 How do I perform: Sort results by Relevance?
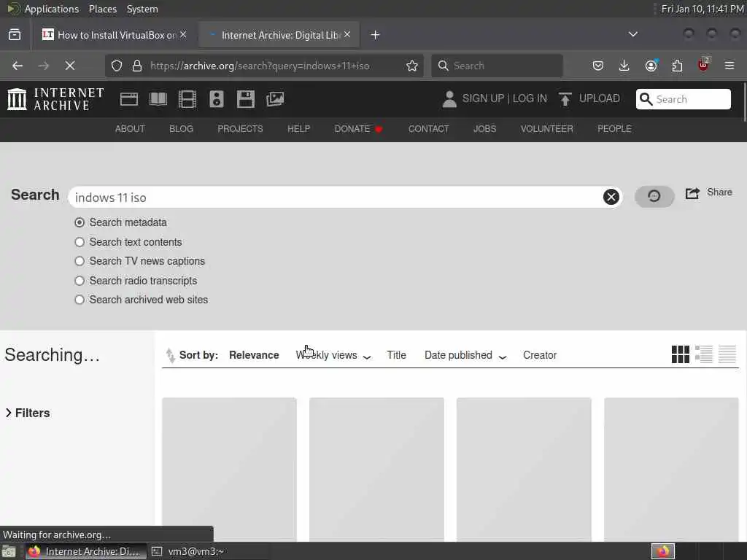(254, 355)
